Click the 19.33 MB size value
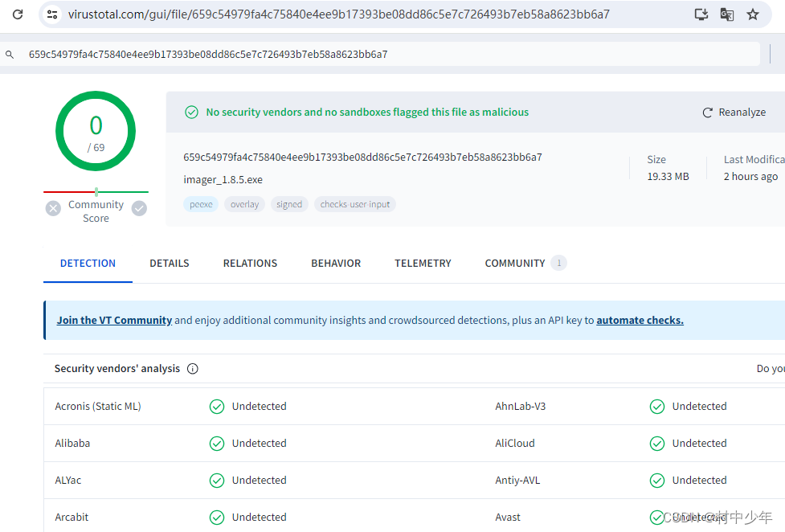This screenshot has height=532, width=785. tap(668, 176)
